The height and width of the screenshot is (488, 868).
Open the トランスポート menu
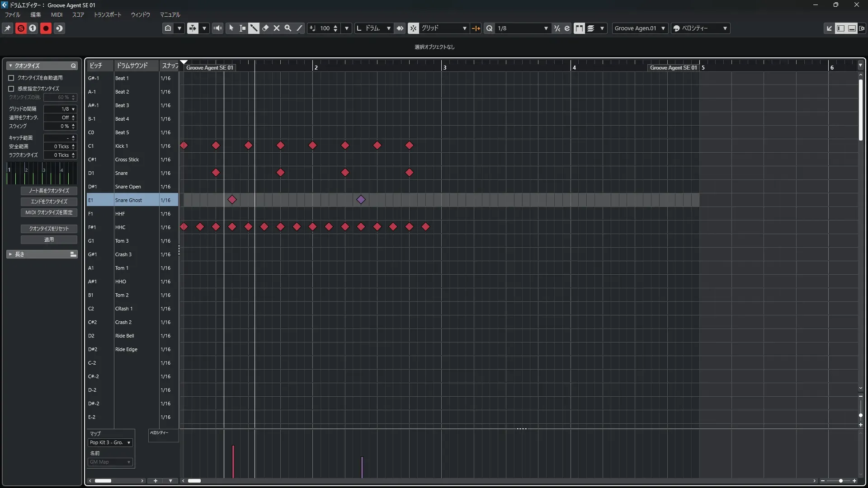point(107,14)
